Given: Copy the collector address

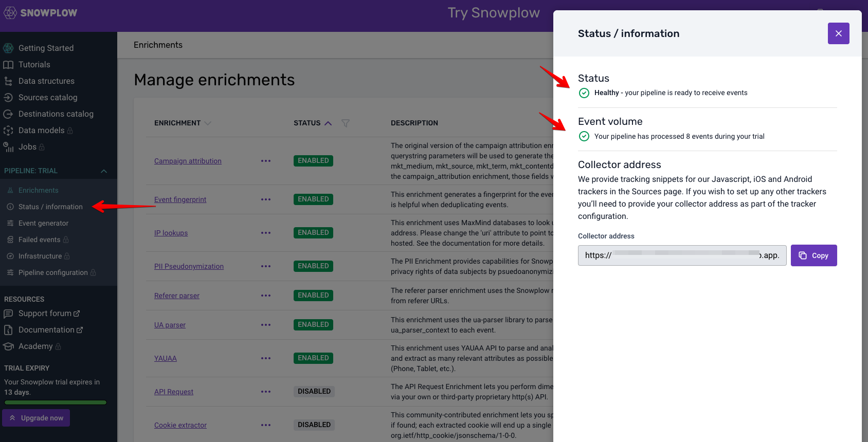Looking at the screenshot, I should coord(814,255).
